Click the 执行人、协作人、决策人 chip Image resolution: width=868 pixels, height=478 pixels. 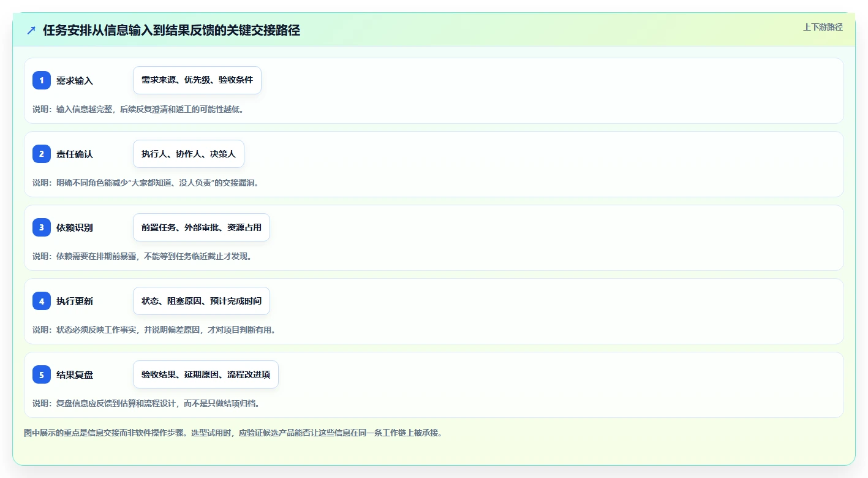click(x=189, y=154)
